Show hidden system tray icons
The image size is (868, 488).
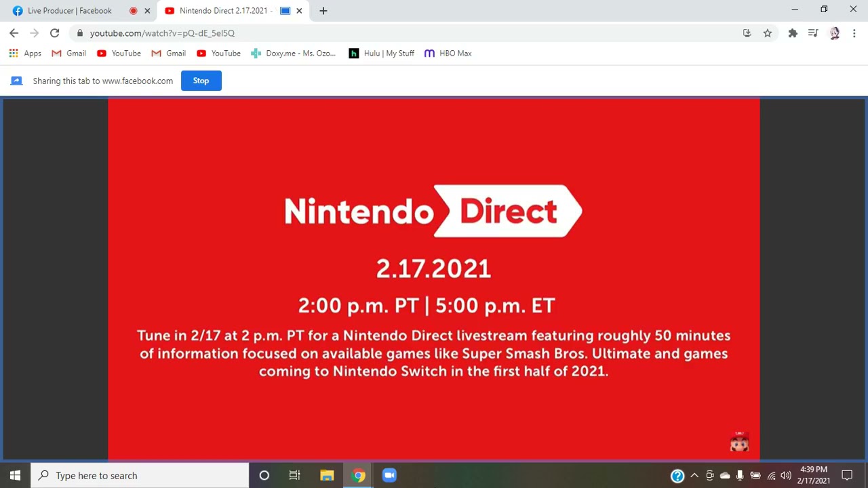click(694, 475)
